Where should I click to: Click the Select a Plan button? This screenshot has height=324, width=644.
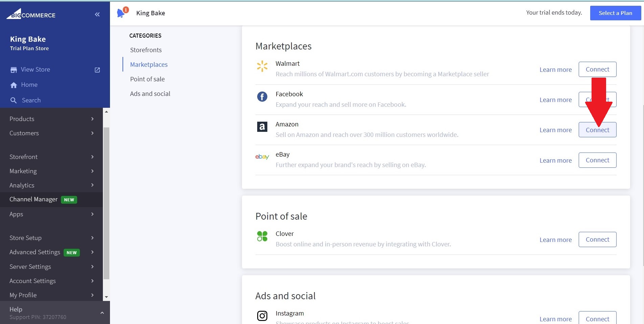point(615,13)
